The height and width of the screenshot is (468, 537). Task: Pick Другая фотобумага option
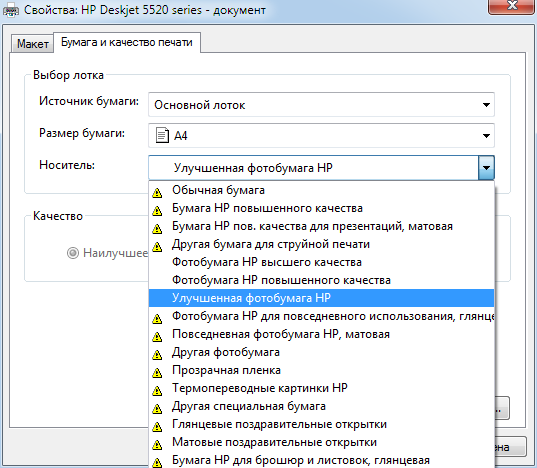(x=321, y=352)
